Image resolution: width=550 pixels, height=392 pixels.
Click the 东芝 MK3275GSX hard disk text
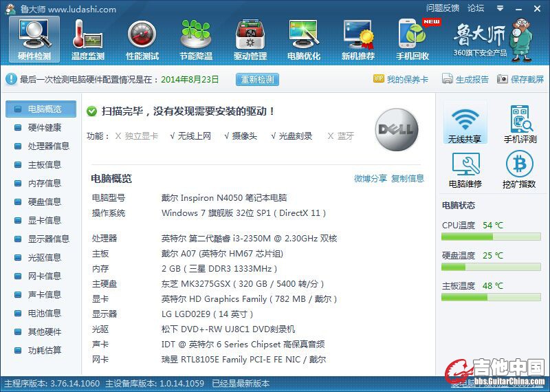click(x=243, y=284)
